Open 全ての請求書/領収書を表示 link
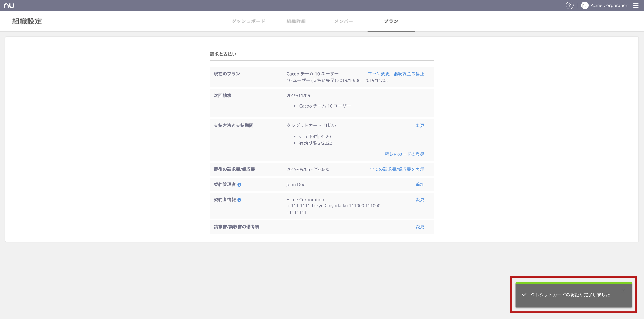The height and width of the screenshot is (319, 644). 397,169
